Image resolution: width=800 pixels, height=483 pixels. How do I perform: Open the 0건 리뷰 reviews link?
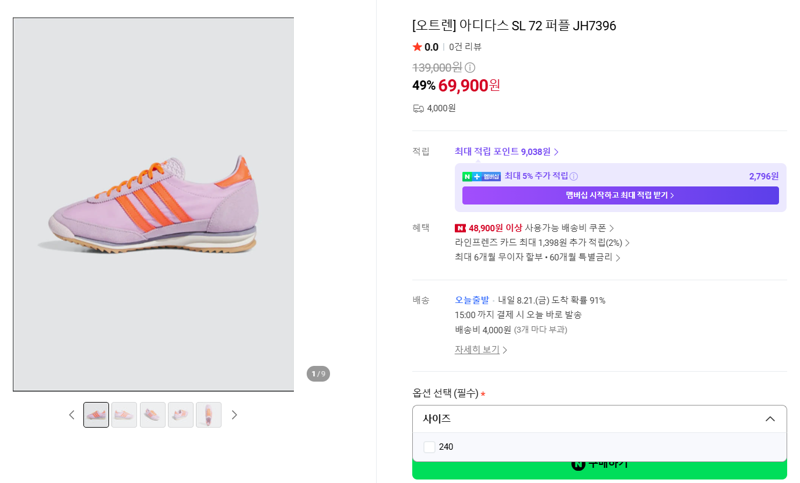point(465,47)
